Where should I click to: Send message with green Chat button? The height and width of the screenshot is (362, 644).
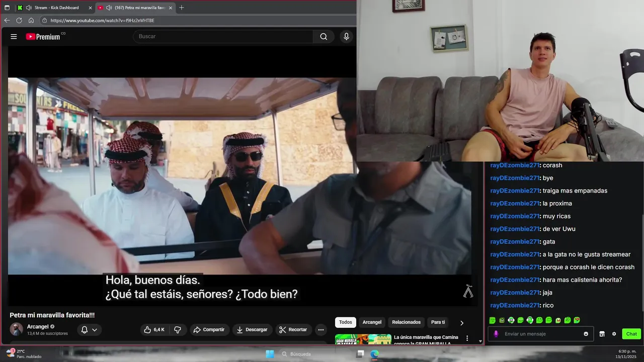(631, 334)
